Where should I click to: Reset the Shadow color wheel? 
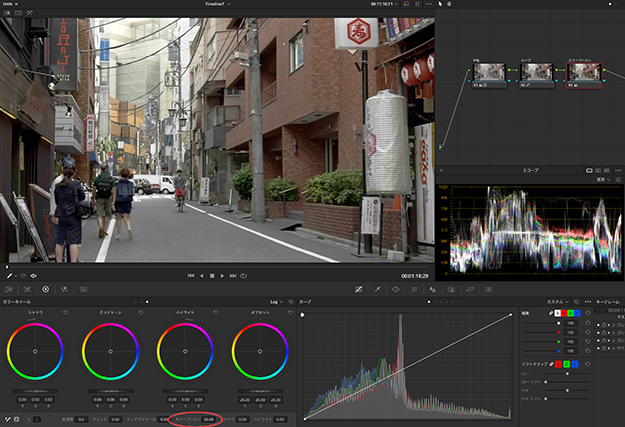pos(65,312)
